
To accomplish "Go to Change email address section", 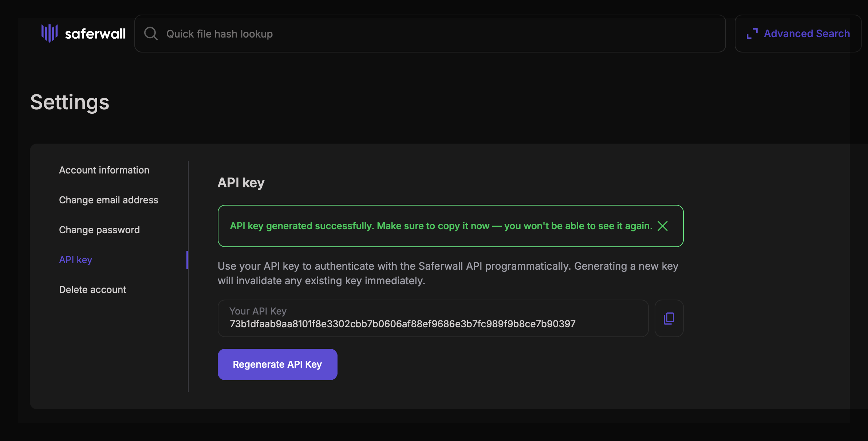I will click(108, 200).
